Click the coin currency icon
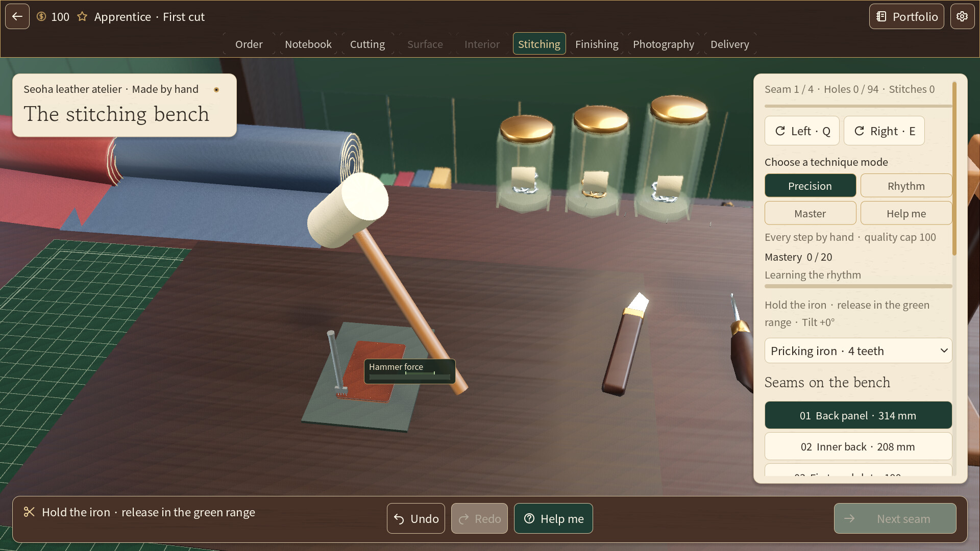 coord(41,17)
